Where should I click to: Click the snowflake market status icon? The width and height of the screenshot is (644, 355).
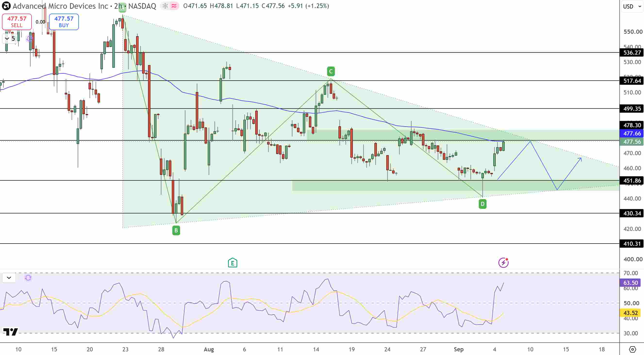point(165,6)
